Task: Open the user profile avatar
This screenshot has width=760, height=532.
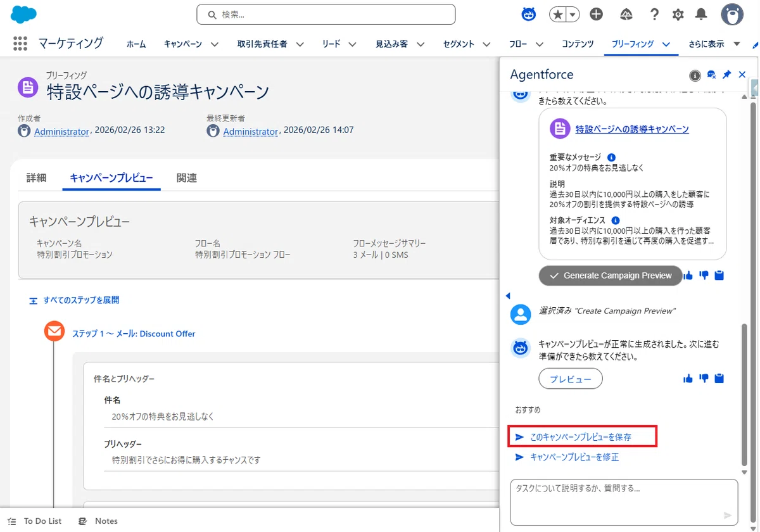Action: click(732, 15)
